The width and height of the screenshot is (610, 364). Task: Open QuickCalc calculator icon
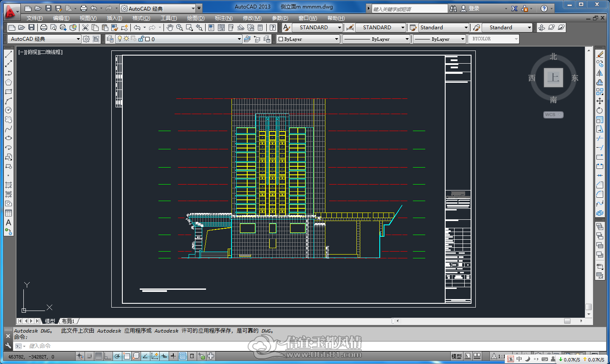click(260, 28)
